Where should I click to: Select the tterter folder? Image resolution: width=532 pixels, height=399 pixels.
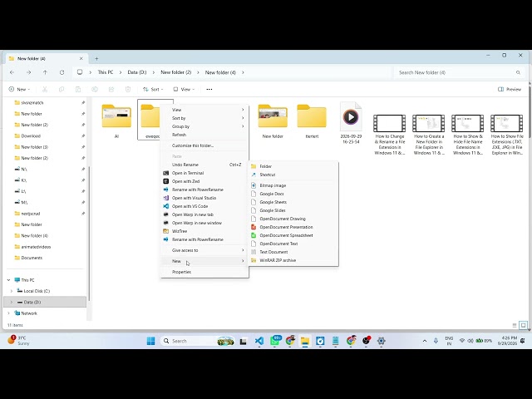point(312,121)
